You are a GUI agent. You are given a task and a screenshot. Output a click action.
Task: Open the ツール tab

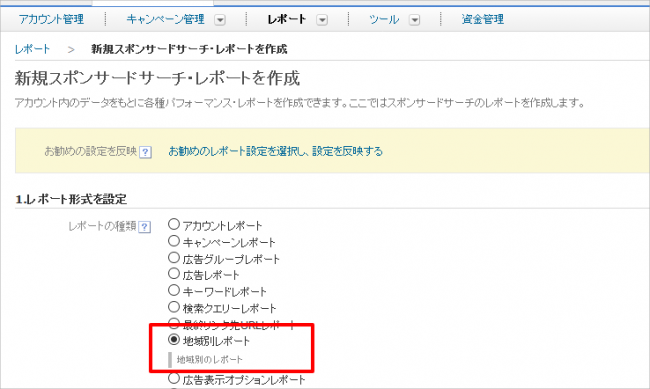pyautogui.click(x=384, y=19)
